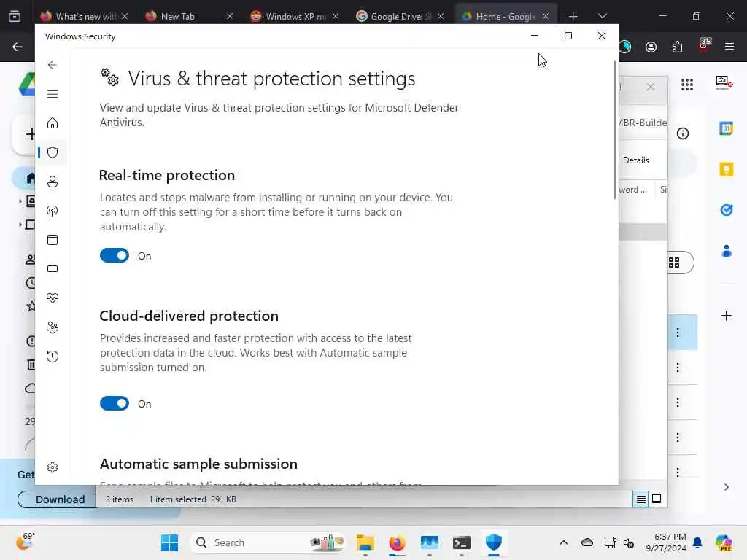This screenshot has width=747, height=560.
Task: Open Protection history clock icon
Action: click(53, 357)
